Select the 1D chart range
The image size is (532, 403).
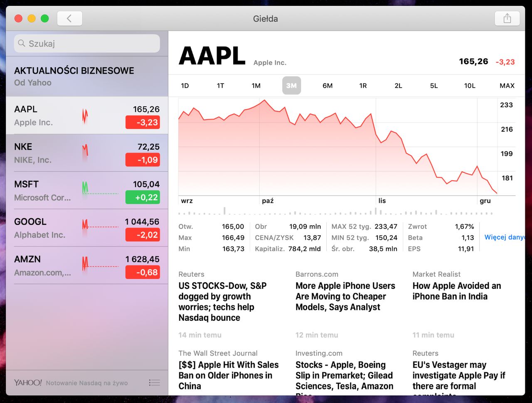pos(185,86)
